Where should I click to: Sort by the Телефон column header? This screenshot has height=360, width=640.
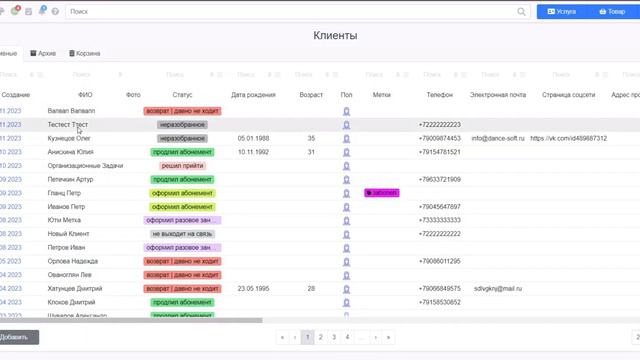pyautogui.click(x=440, y=95)
